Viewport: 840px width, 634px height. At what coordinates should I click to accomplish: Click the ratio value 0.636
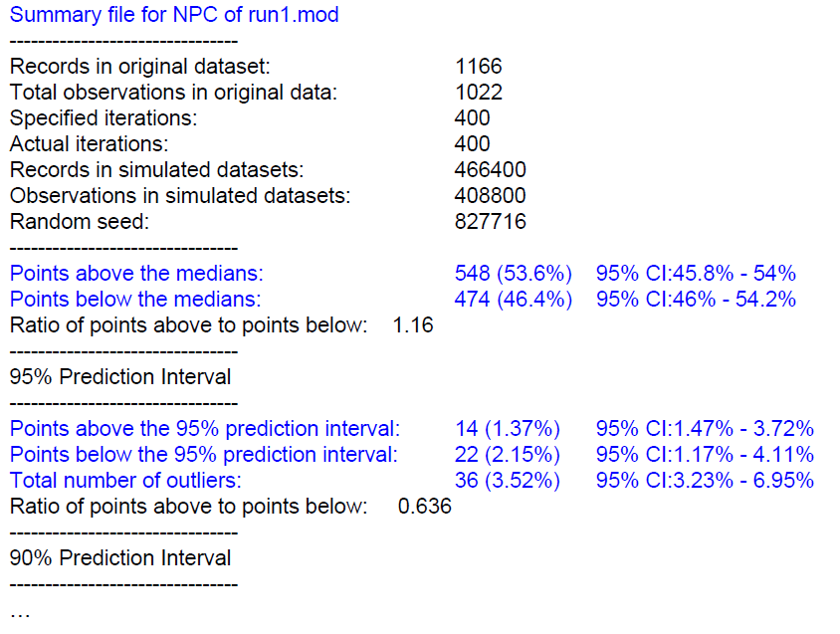point(425,507)
